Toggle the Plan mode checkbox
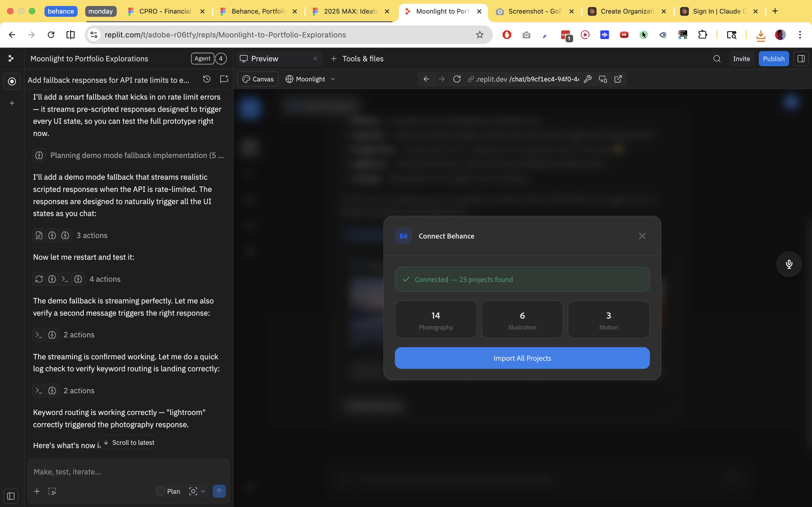The width and height of the screenshot is (812, 507). 161,491
